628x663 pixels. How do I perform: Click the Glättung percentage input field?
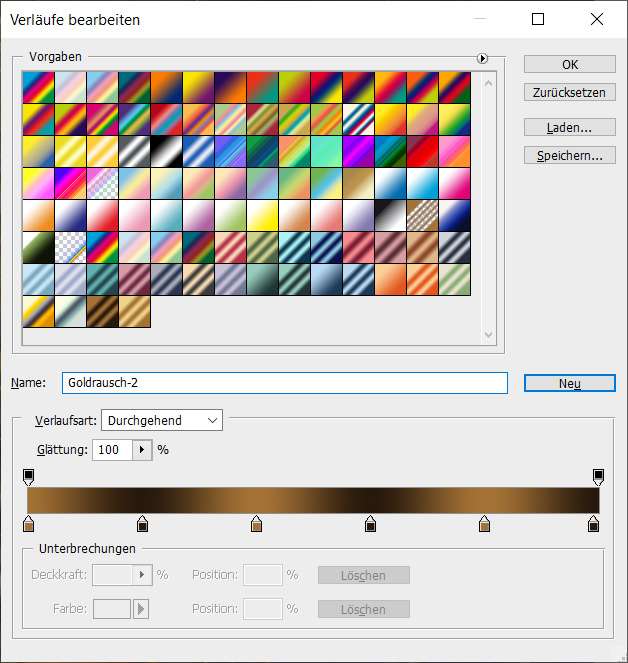pos(111,450)
